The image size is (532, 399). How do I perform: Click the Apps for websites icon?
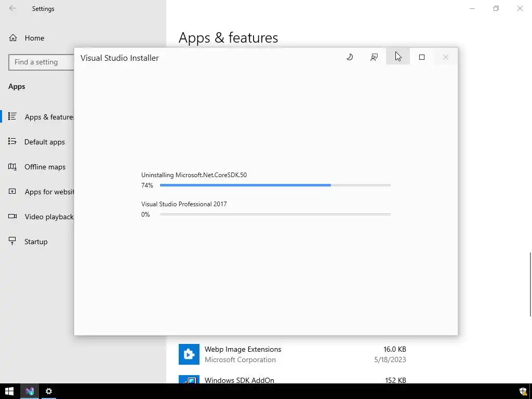(x=12, y=191)
